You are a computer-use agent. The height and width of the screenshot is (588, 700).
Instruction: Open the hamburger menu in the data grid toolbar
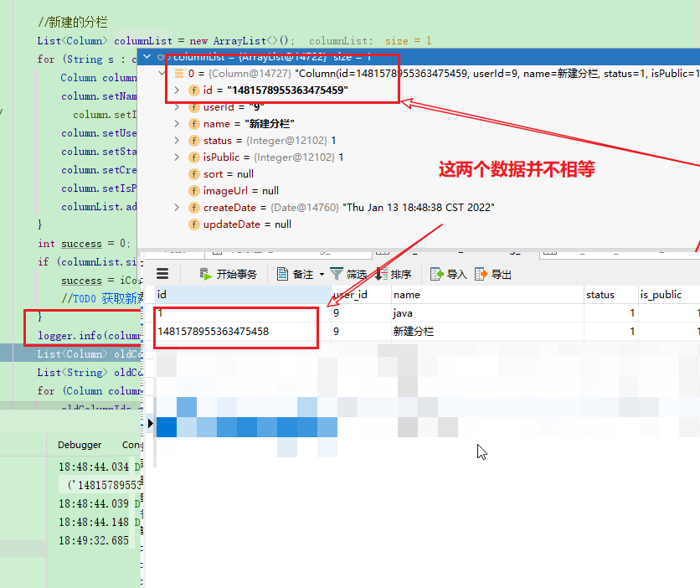(x=162, y=275)
